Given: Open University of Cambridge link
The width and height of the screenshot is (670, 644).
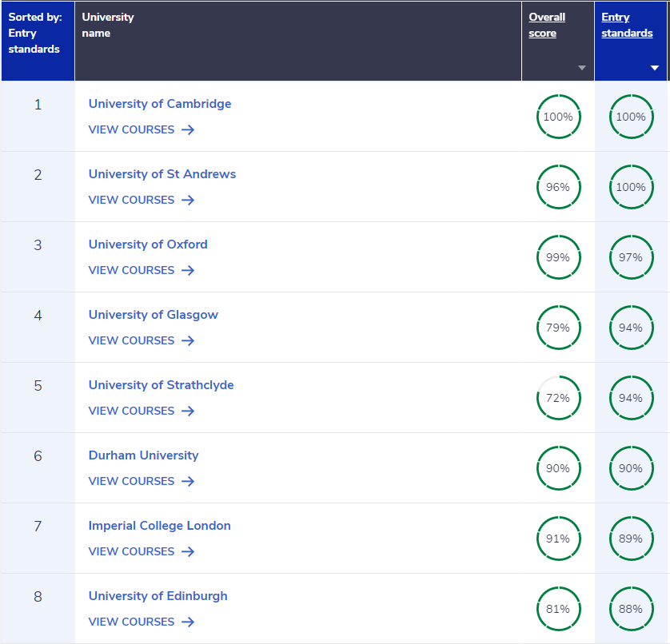Looking at the screenshot, I should (x=160, y=104).
